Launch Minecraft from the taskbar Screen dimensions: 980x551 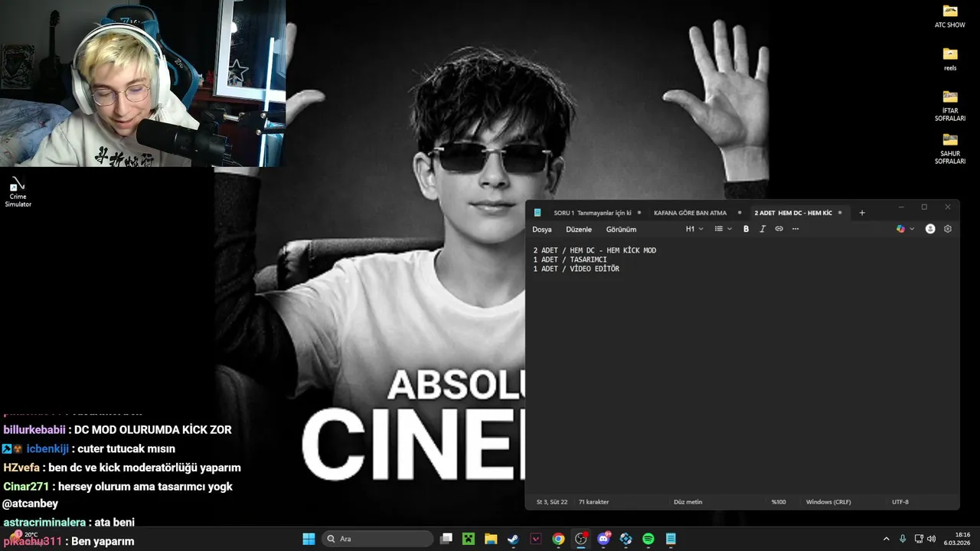tap(469, 539)
